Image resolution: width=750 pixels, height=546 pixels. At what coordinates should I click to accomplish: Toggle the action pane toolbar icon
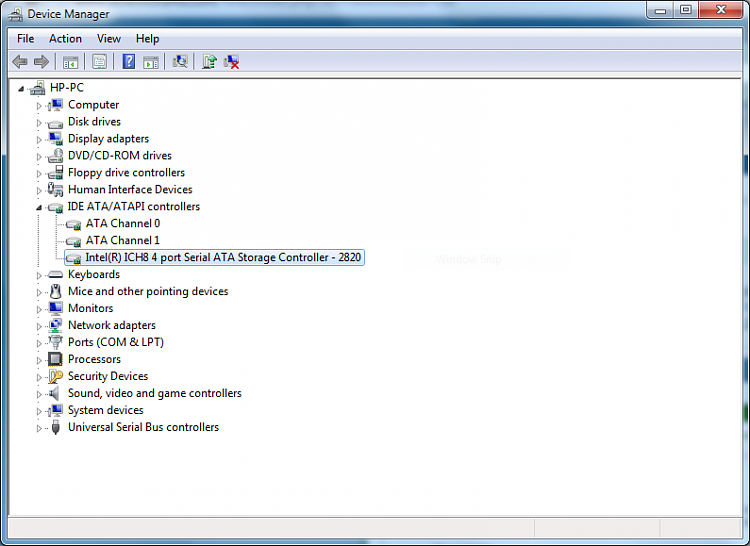point(151,62)
